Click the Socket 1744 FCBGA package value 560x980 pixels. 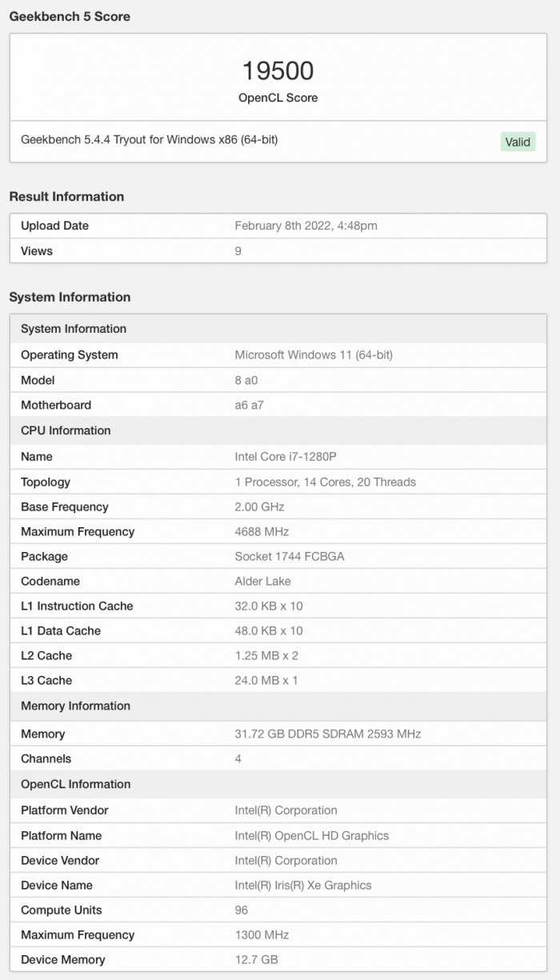click(290, 556)
